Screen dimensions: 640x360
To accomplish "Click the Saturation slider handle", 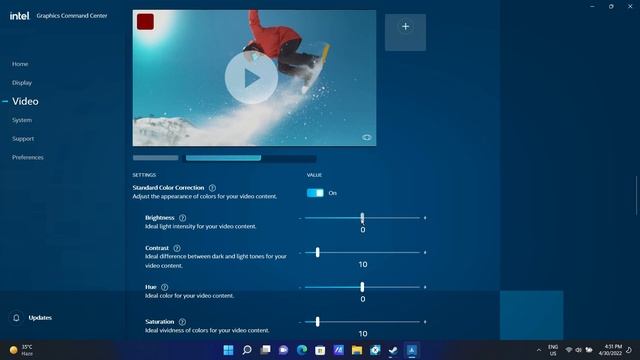I will [318, 322].
